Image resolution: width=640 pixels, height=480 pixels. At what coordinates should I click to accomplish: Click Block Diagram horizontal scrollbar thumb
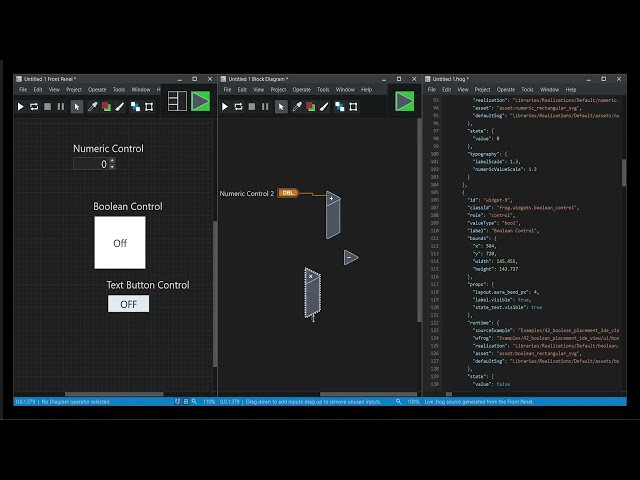coord(368,394)
